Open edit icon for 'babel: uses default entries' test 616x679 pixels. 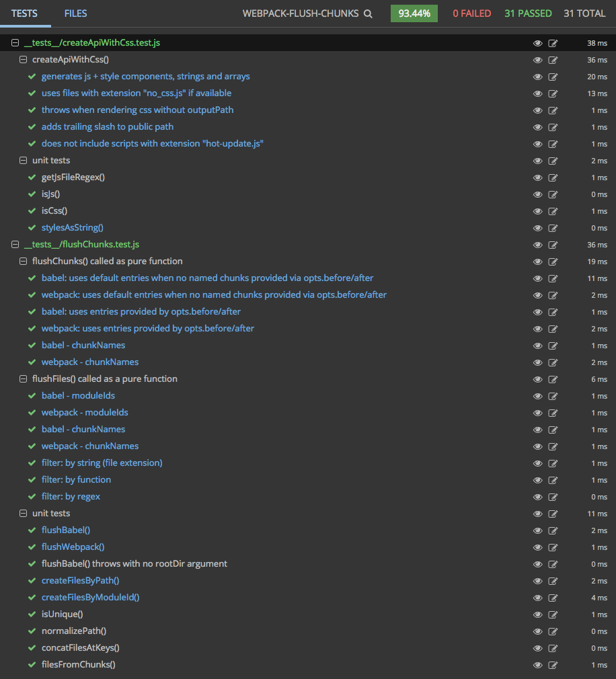[553, 278]
